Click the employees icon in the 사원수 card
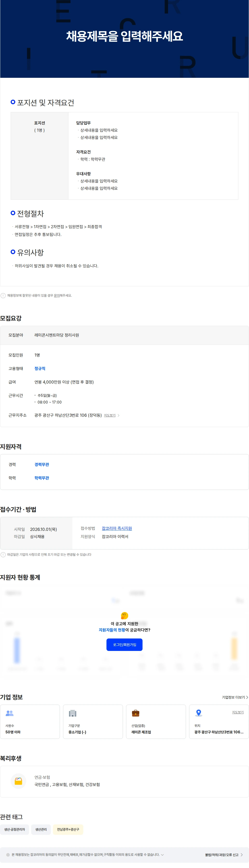Screen dimensions: 249x868 pos(9,713)
